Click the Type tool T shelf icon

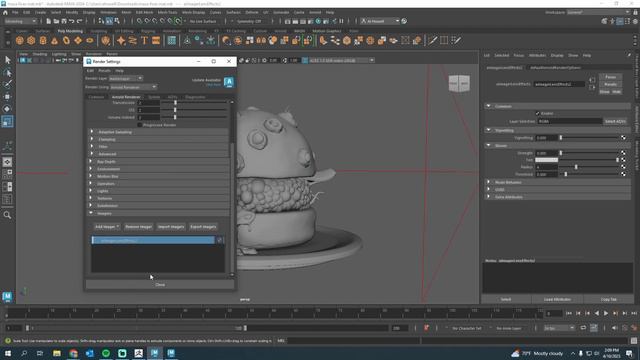click(144, 40)
